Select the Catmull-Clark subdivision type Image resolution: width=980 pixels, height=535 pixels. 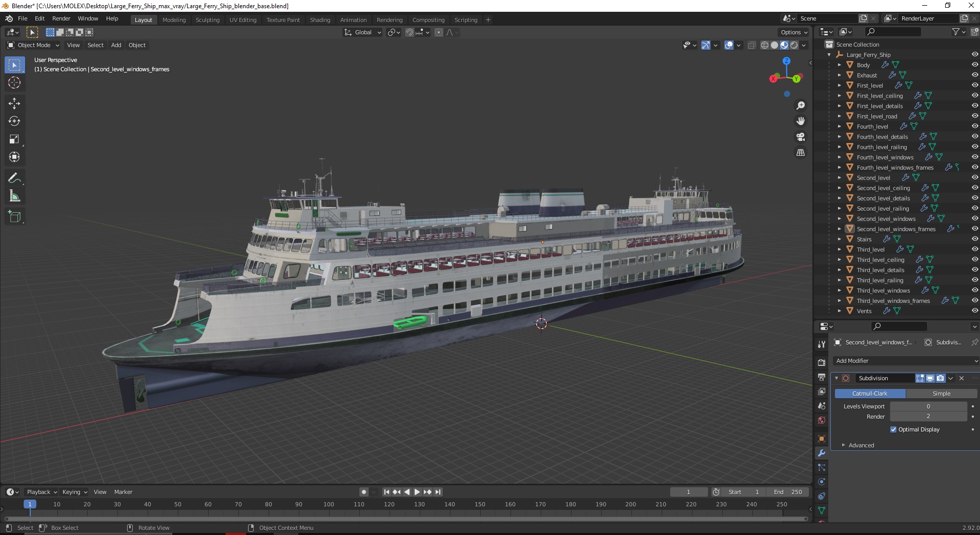(870, 394)
